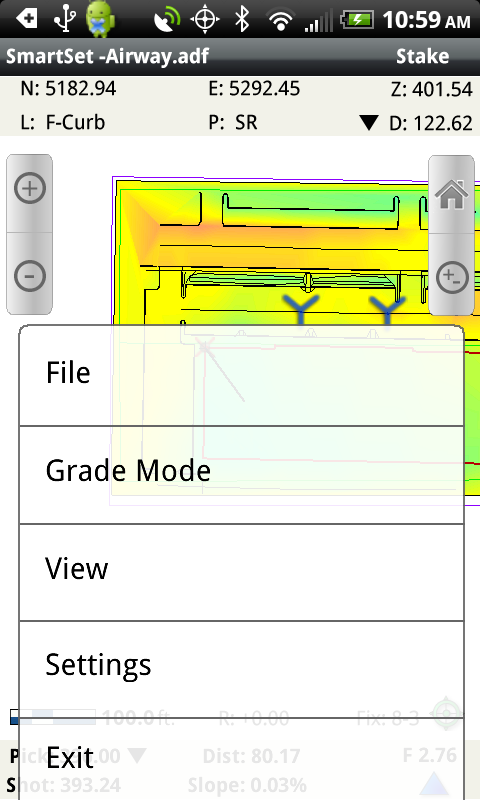Tap the home view icon

coord(451,194)
